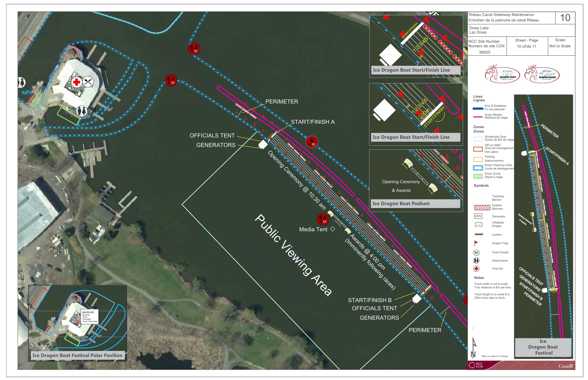The width and height of the screenshot is (588, 380).
Task: Click the Lago Bar Grill info callout
Action: pyautogui.click(x=89, y=317)
